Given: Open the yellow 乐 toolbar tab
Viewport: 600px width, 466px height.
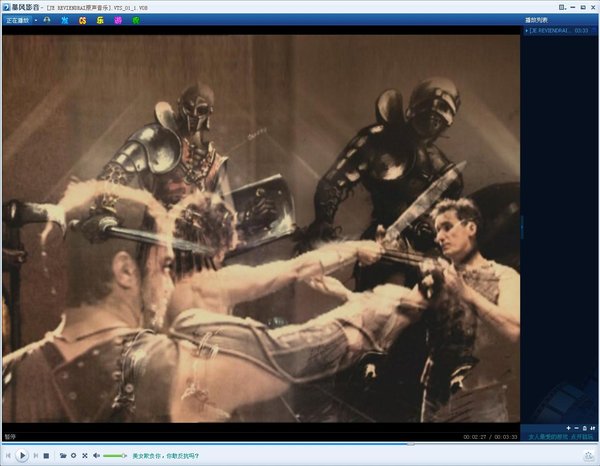Looking at the screenshot, I should [100, 20].
